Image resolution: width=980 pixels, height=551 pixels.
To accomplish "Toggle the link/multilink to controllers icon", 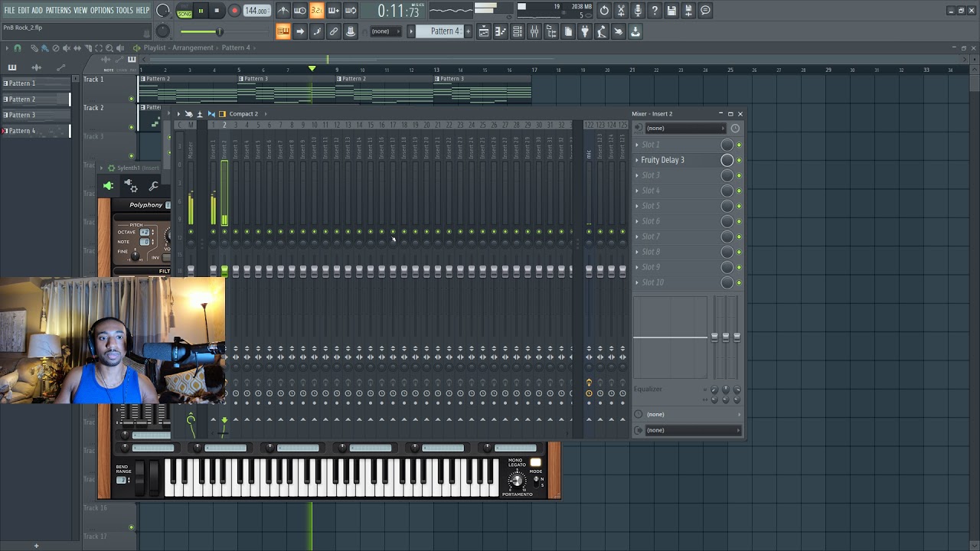I will point(334,31).
